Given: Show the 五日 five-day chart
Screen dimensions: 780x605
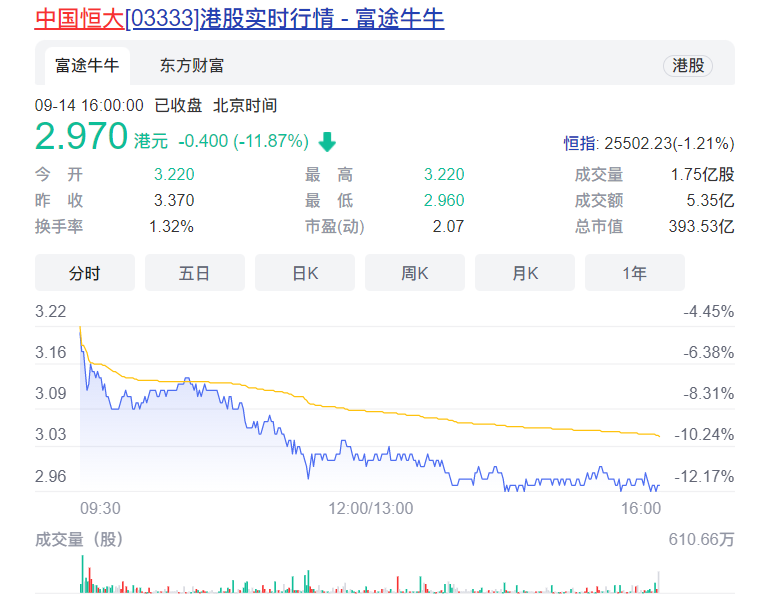Looking at the screenshot, I should tap(195, 272).
